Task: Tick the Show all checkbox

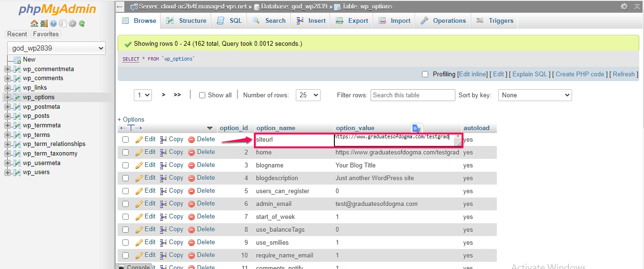Action: (202, 95)
